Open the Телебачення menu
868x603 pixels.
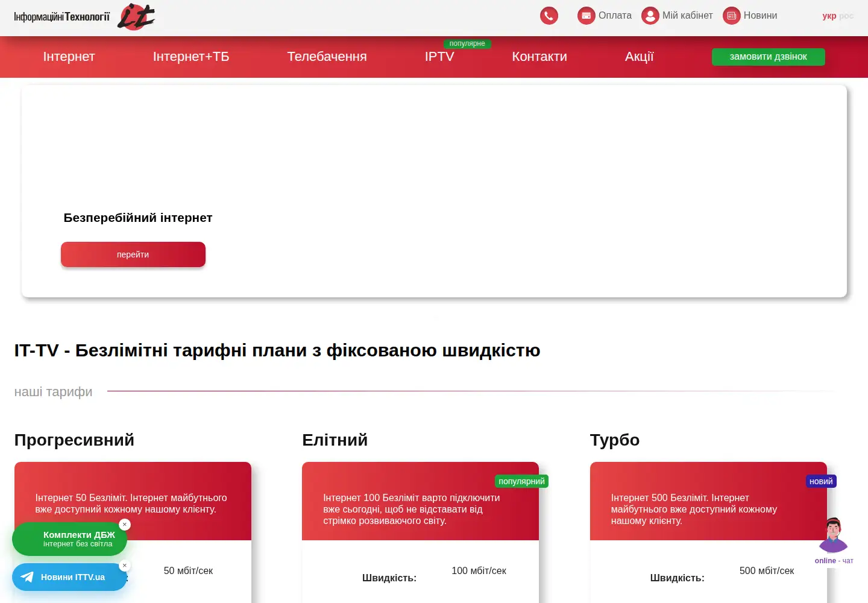click(327, 57)
